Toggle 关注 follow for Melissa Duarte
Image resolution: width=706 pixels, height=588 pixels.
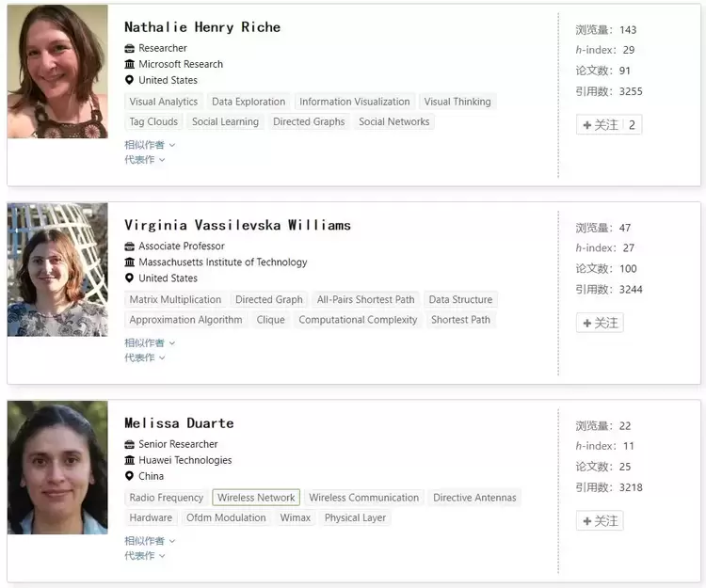click(600, 520)
